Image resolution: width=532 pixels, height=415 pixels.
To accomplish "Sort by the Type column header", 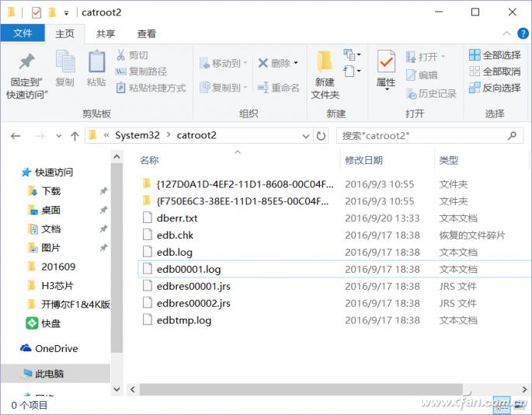I will [x=449, y=160].
